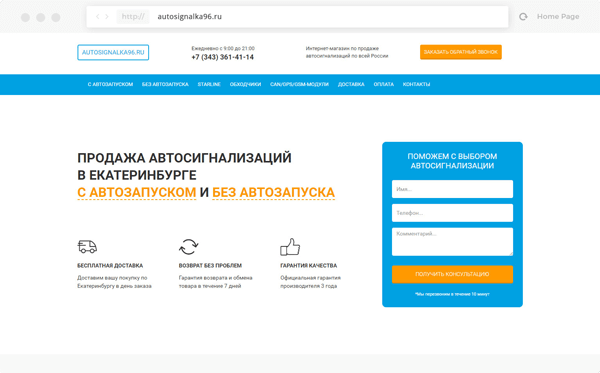
Task: Follow orange С АВТОЗАПУСКОМ headline link
Action: click(137, 192)
